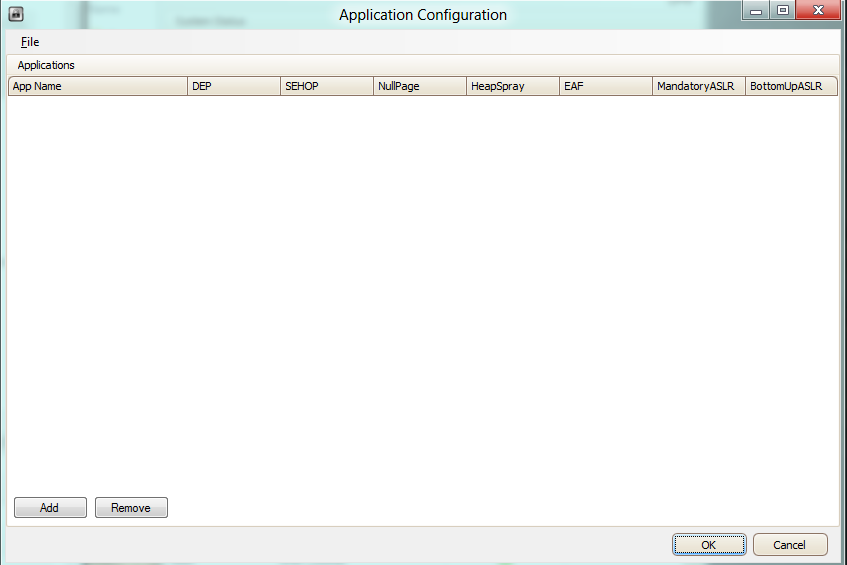This screenshot has width=847, height=565.
Task: Confirm with the OK button
Action: [709, 544]
